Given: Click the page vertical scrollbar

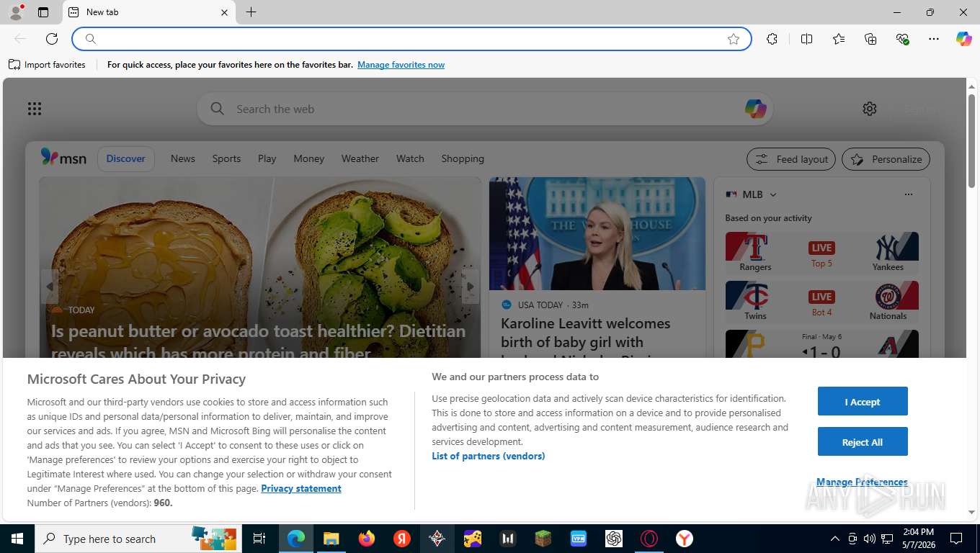Looking at the screenshot, I should pyautogui.click(x=971, y=140).
